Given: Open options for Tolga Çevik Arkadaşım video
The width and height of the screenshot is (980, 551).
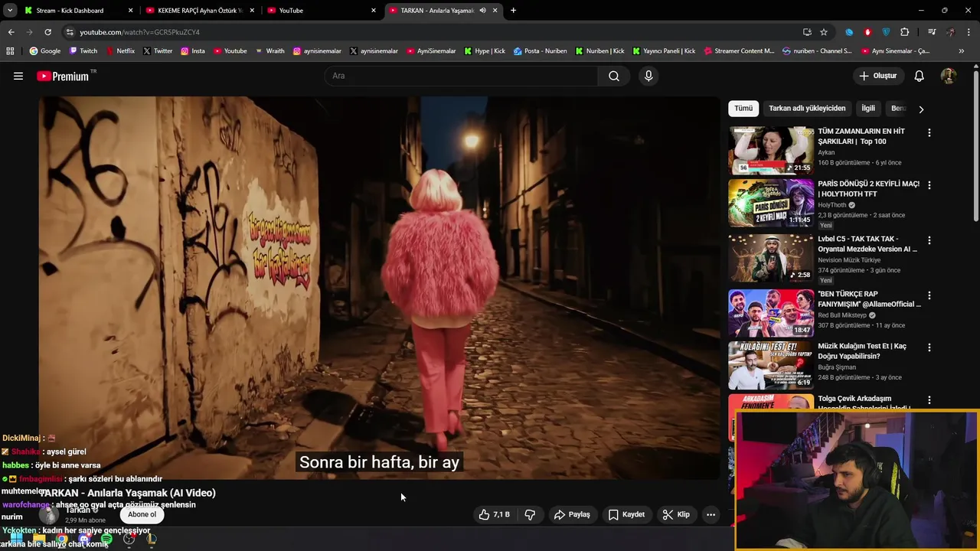Looking at the screenshot, I should [x=929, y=400].
